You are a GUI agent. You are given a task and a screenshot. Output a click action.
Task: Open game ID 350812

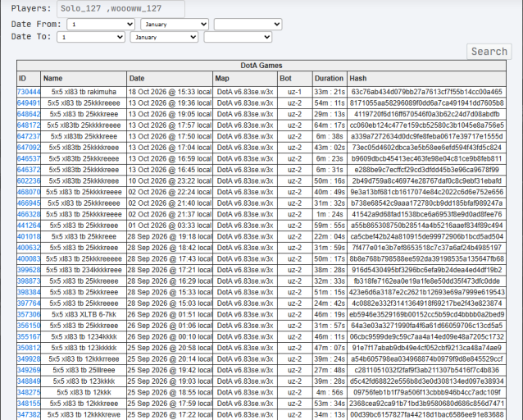[29, 348]
